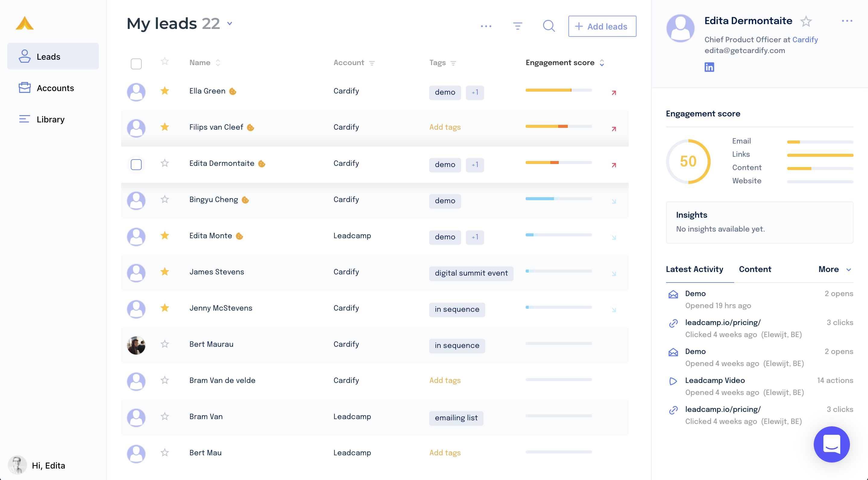868x480 pixels.
Task: Open the search in the leads toolbar
Action: (x=549, y=26)
